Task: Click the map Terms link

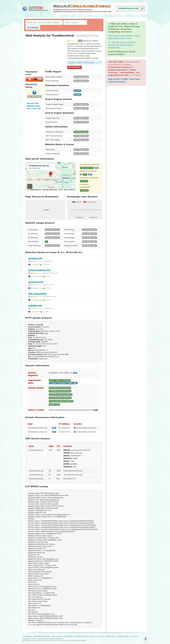Action: click(x=61, y=190)
